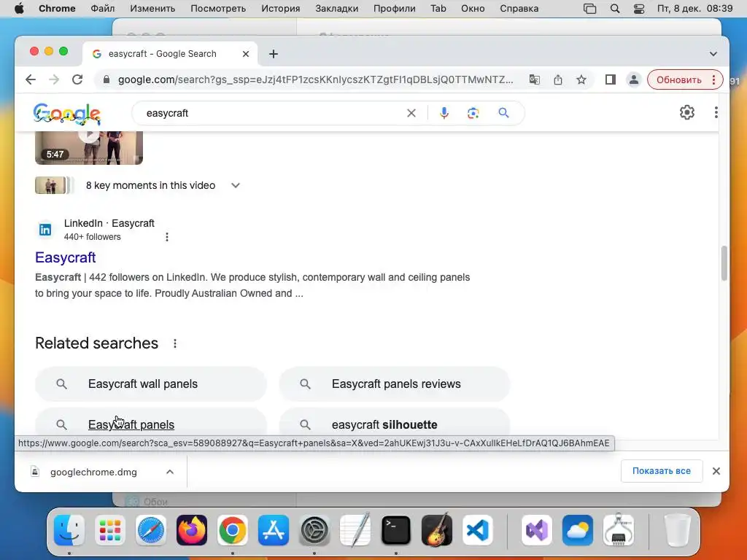Screen dimensions: 747x560
Task: Go back to the previous page
Action: (x=31, y=79)
